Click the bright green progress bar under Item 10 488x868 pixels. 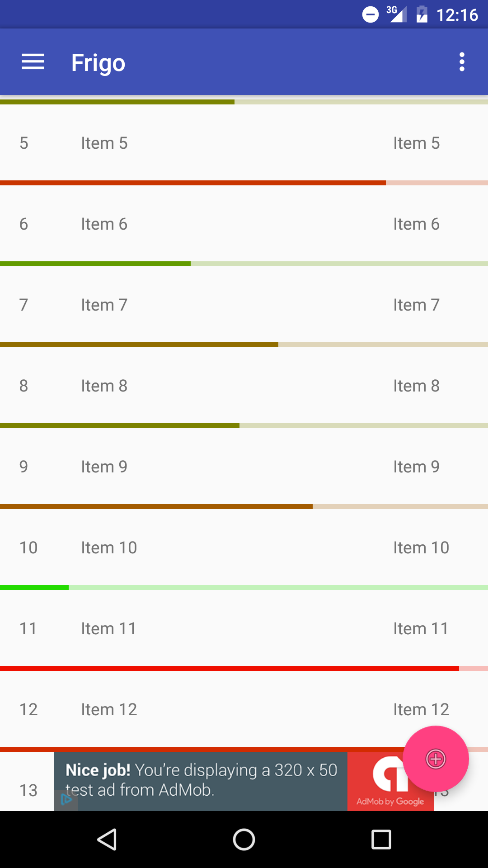[x=34, y=587]
